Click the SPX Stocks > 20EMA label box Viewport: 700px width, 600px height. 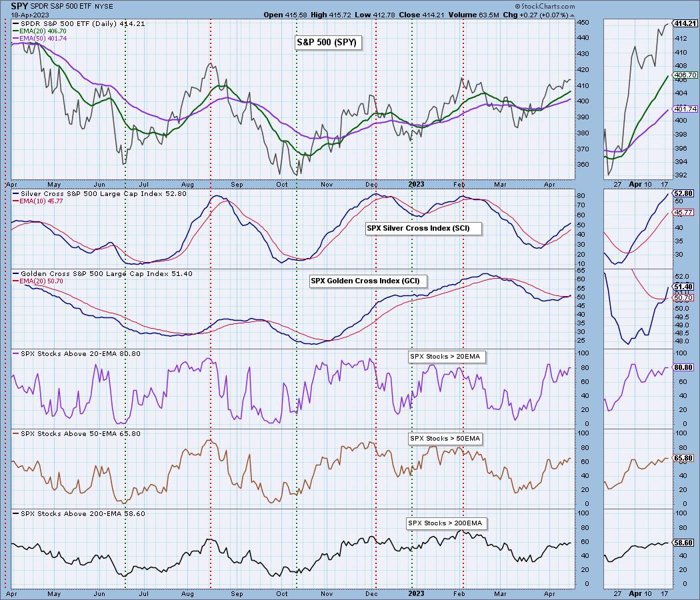point(447,357)
